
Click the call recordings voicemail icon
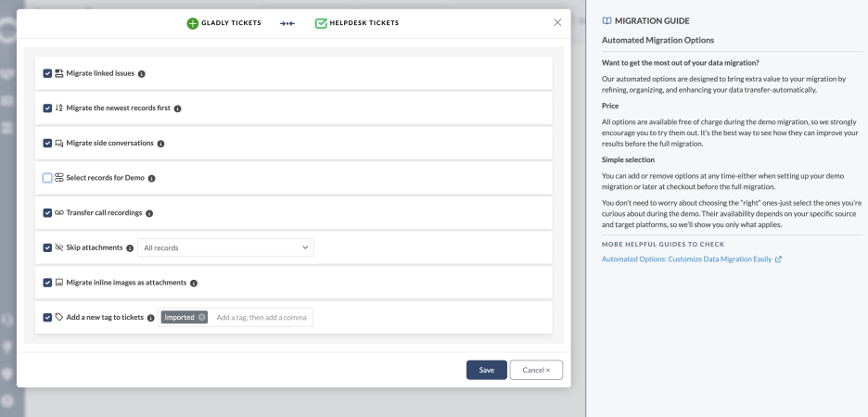pyautogui.click(x=59, y=213)
